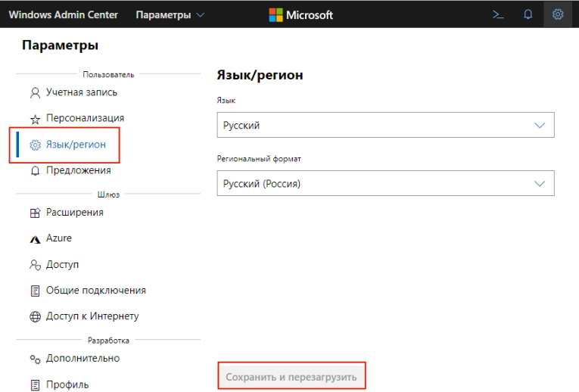Image resolution: width=579 pixels, height=392 pixels.
Task: Click the Региональный формат label
Action: [x=259, y=159]
